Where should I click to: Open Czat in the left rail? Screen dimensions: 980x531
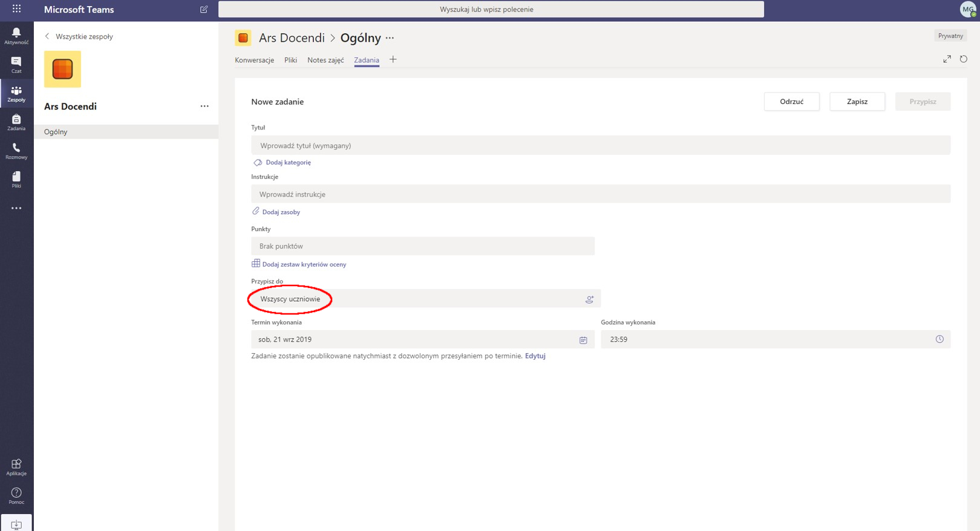(x=16, y=65)
